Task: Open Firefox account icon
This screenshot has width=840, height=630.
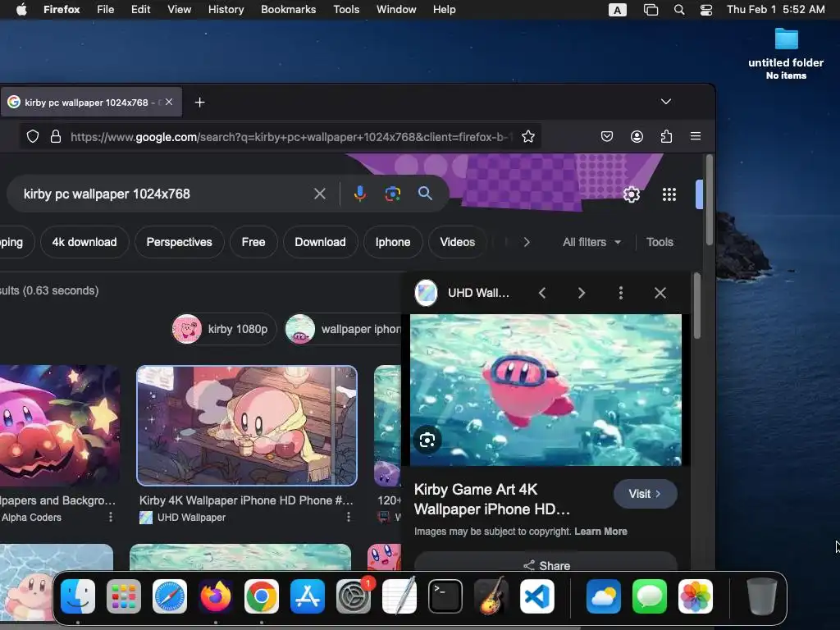Action: 637,137
